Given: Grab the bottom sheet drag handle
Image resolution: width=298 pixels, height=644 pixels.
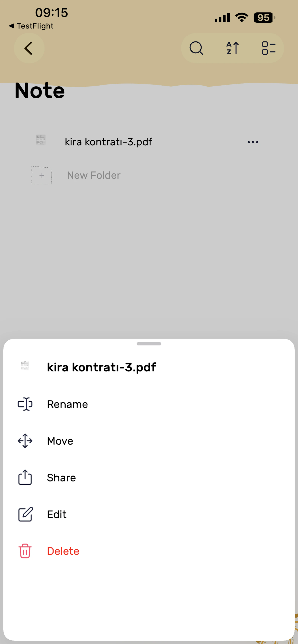Looking at the screenshot, I should pyautogui.click(x=149, y=344).
